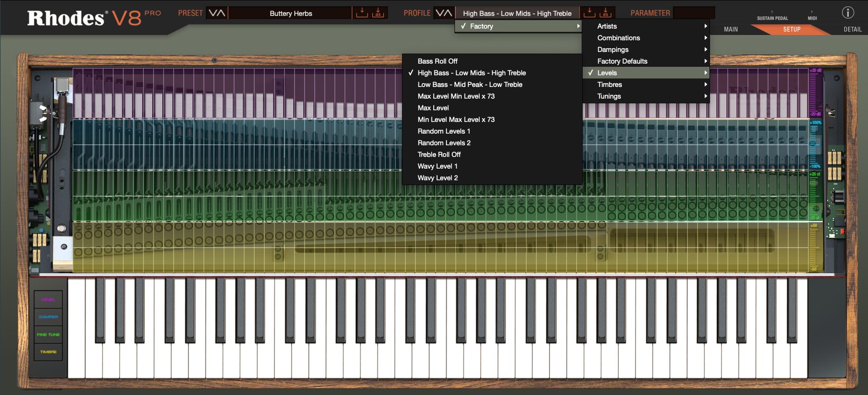
Task: Expand the checked Levels submenu
Action: [x=646, y=73]
